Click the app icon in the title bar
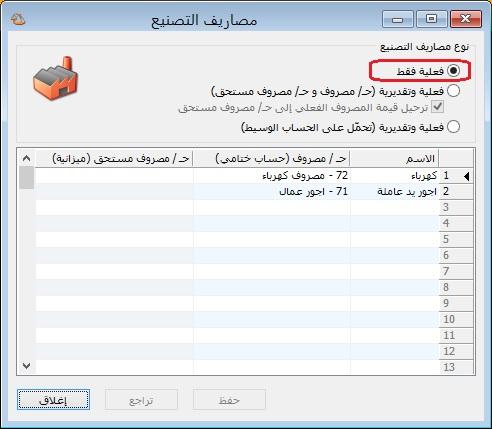 click(18, 19)
